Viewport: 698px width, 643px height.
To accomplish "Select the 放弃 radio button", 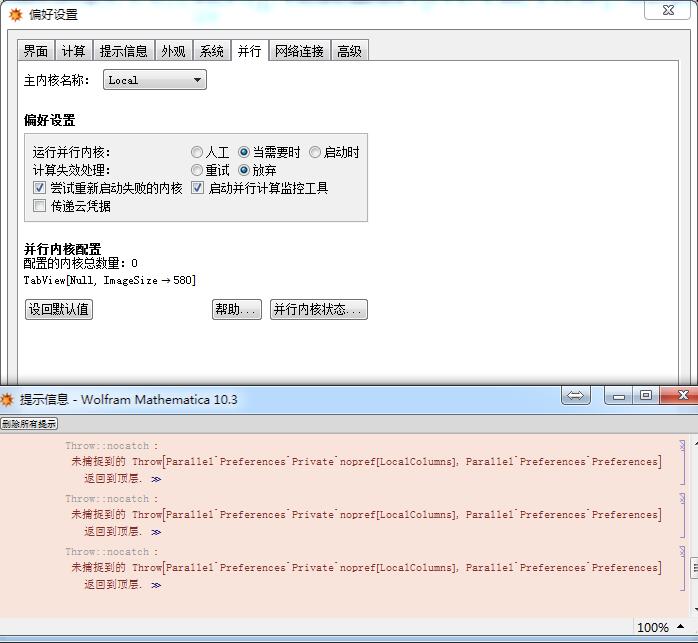I will coord(243,170).
